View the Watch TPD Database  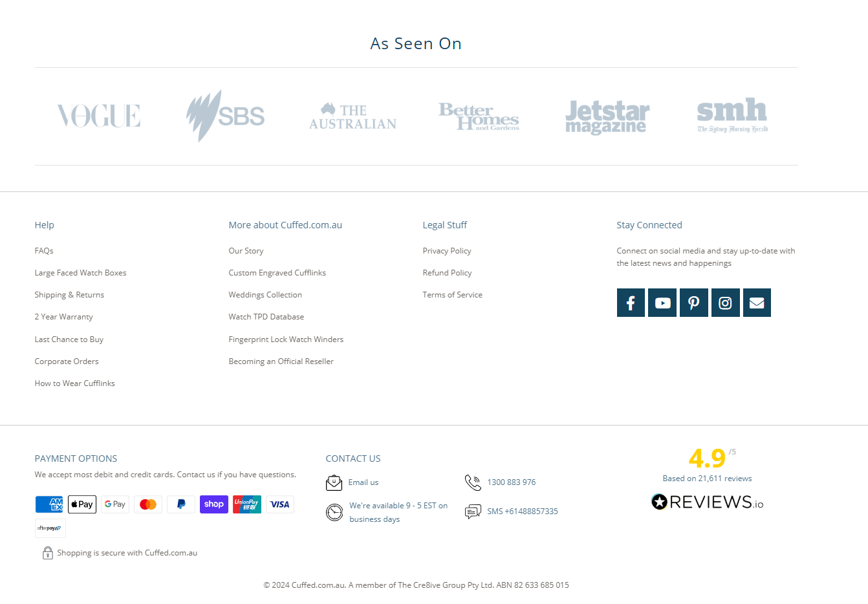266,317
